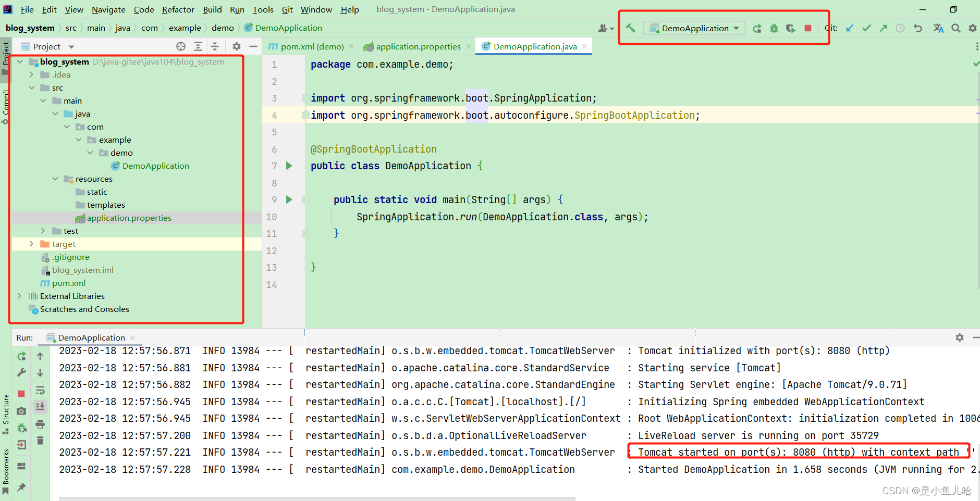Click the Translate icon in toolbar
980x501 pixels.
tap(938, 28)
